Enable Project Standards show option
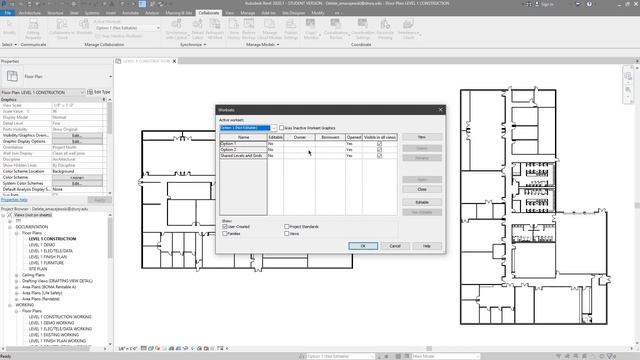 287,226
